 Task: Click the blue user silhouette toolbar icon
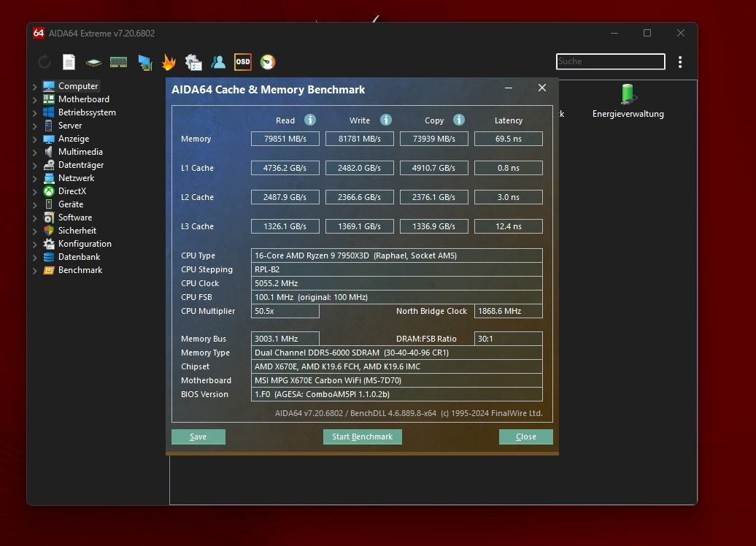click(x=218, y=62)
